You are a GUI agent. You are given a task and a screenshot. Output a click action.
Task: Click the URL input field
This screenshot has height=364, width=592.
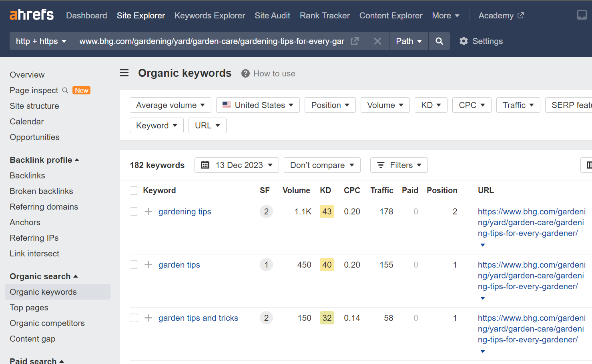click(x=212, y=41)
